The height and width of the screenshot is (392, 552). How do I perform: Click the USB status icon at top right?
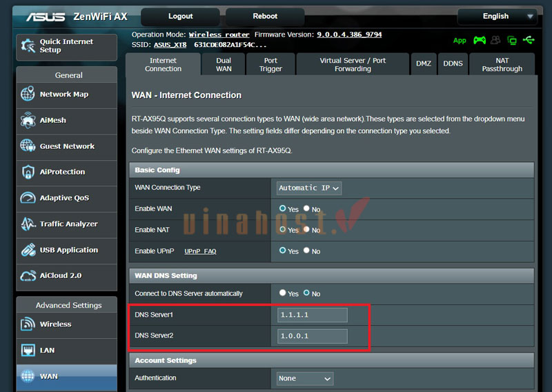pyautogui.click(x=529, y=41)
